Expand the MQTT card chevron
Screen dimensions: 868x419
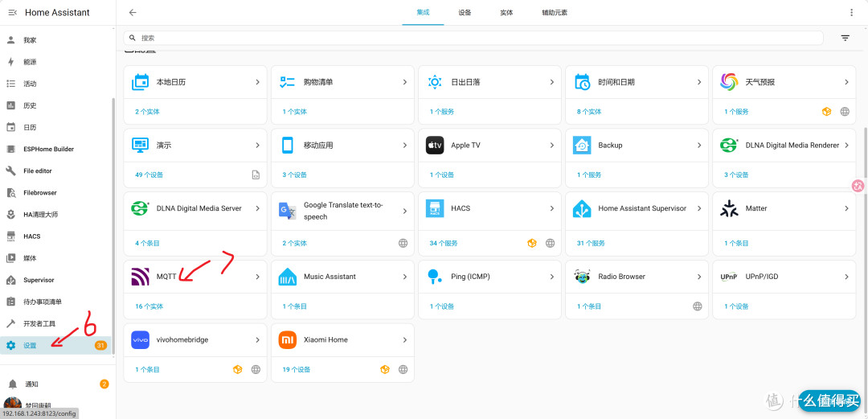(x=257, y=277)
